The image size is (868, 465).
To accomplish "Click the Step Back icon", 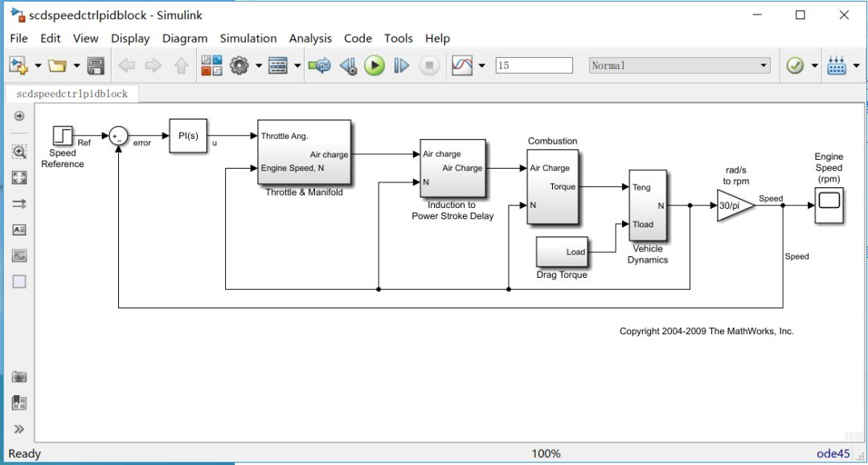I will coord(348,66).
